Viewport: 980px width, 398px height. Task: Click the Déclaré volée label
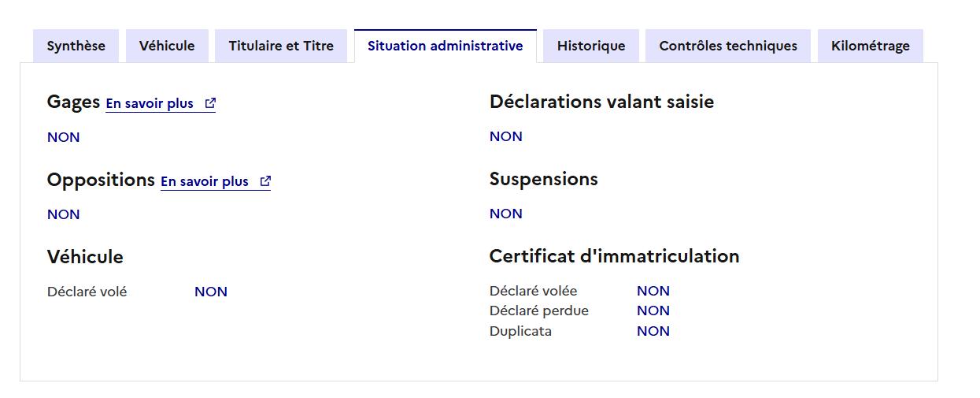[533, 291]
